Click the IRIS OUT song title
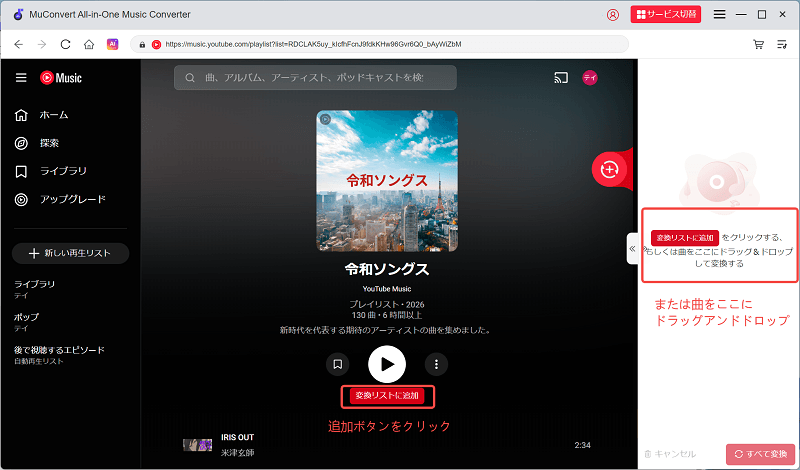Screen dimensions: 800x470 [237, 437]
